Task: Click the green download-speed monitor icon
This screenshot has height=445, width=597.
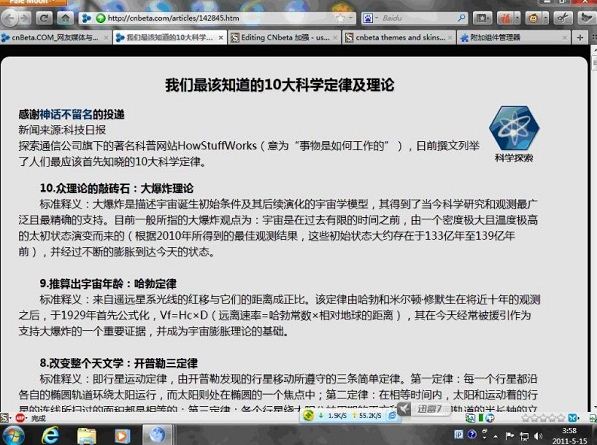Action: tap(308, 415)
